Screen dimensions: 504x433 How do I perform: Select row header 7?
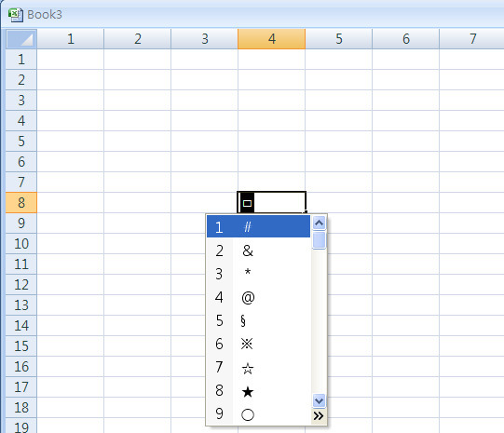(x=21, y=183)
